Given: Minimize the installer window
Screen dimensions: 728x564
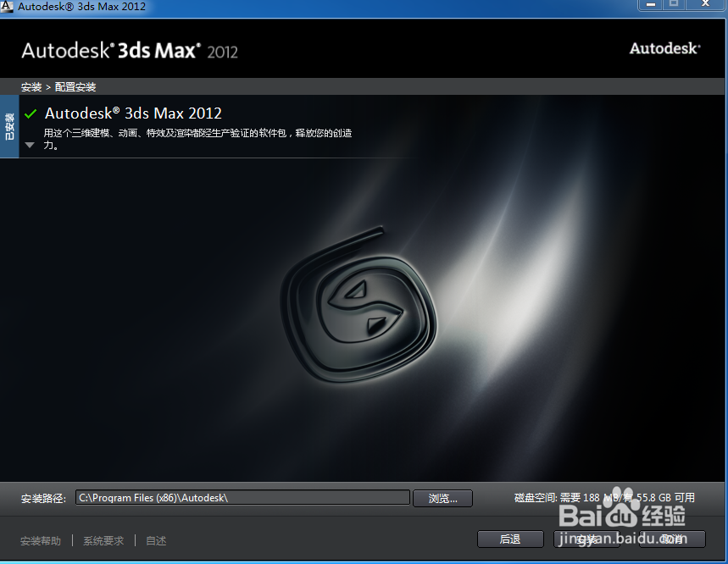Looking at the screenshot, I should [x=651, y=4].
